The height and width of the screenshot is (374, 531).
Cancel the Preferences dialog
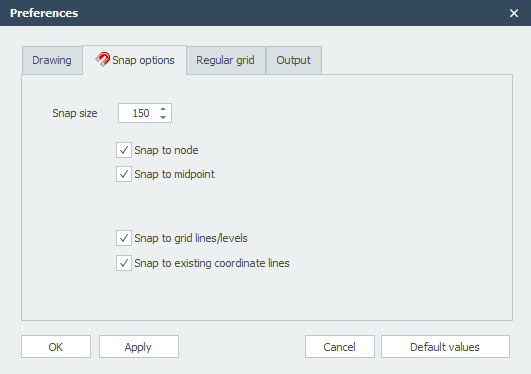pyautogui.click(x=340, y=347)
